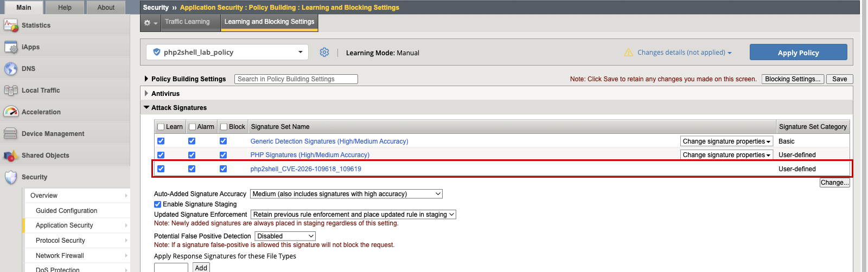Click the DNS globe icon

(x=11, y=69)
